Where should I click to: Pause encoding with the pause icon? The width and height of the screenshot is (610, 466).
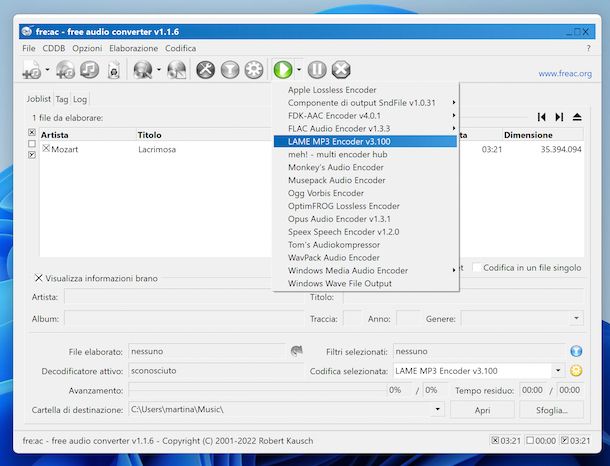(x=317, y=70)
